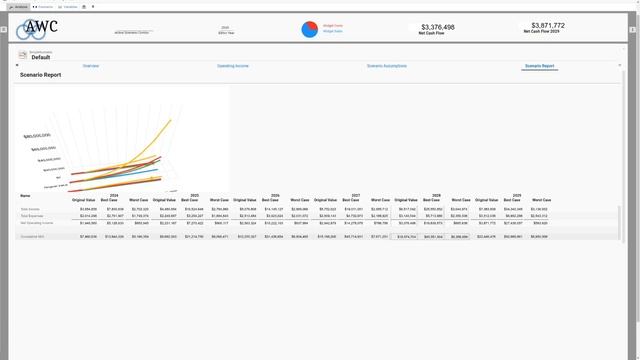Open the mode button between Analyze and Variables
The width and height of the screenshot is (640, 360).
pyautogui.click(x=43, y=7)
